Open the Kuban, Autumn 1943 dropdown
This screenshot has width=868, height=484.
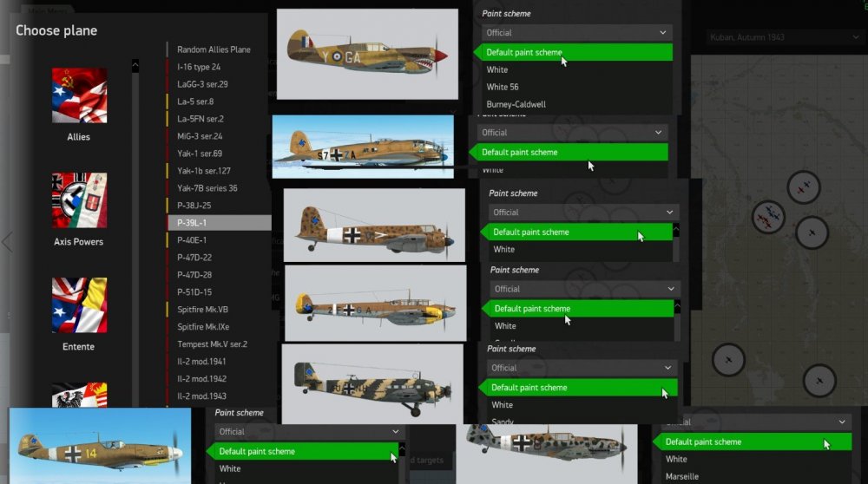[784, 37]
